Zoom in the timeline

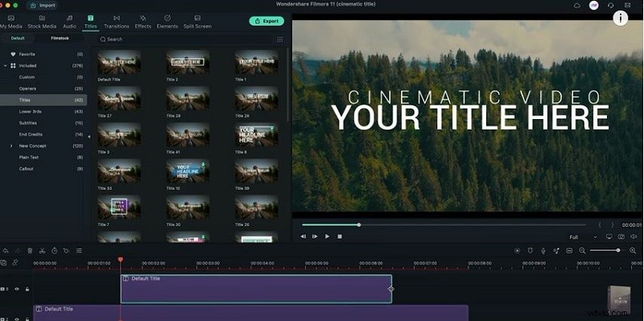(x=633, y=250)
